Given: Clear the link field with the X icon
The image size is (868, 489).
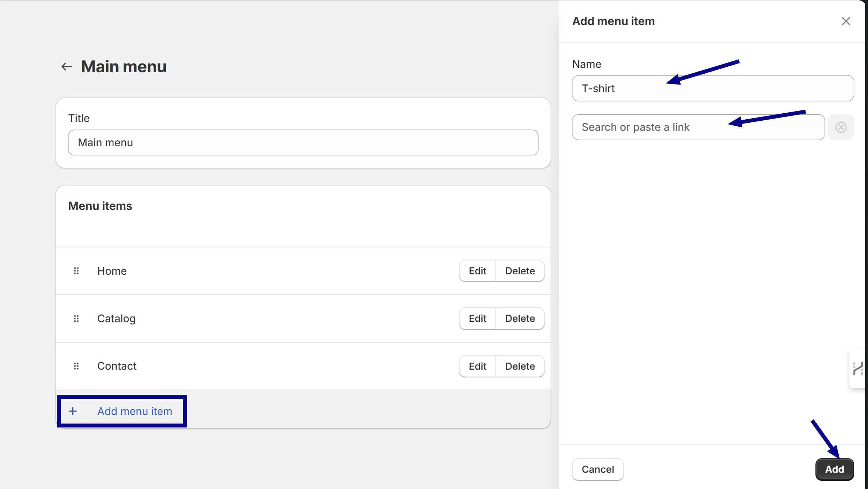Looking at the screenshot, I should click(841, 127).
